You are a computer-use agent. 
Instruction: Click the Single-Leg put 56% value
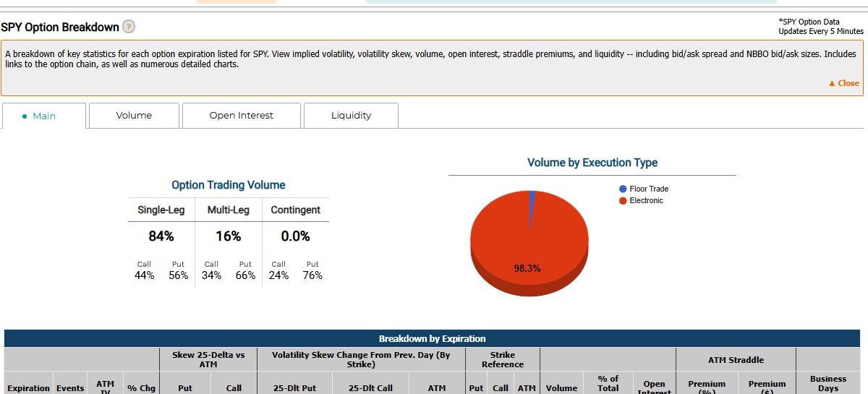click(179, 275)
